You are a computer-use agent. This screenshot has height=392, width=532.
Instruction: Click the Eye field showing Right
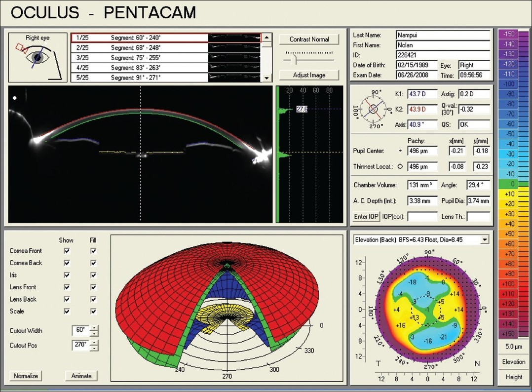474,65
